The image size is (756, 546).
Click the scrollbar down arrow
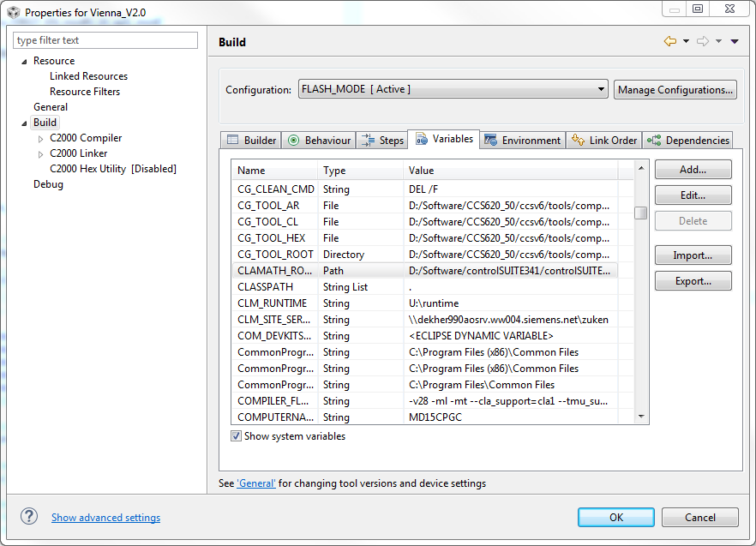(641, 416)
